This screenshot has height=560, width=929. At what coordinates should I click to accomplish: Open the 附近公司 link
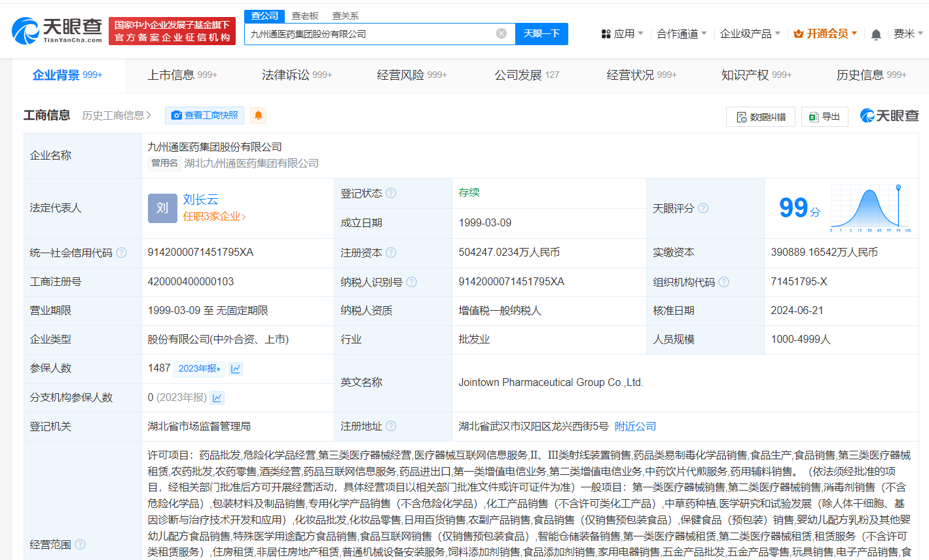pos(634,426)
